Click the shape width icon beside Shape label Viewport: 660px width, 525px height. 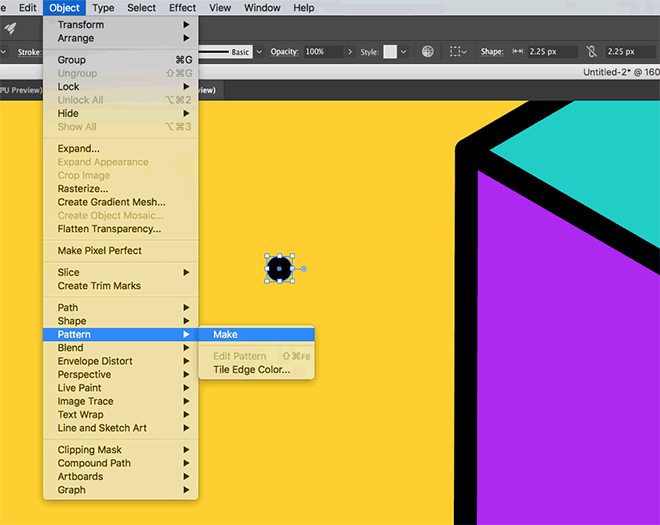click(x=518, y=51)
